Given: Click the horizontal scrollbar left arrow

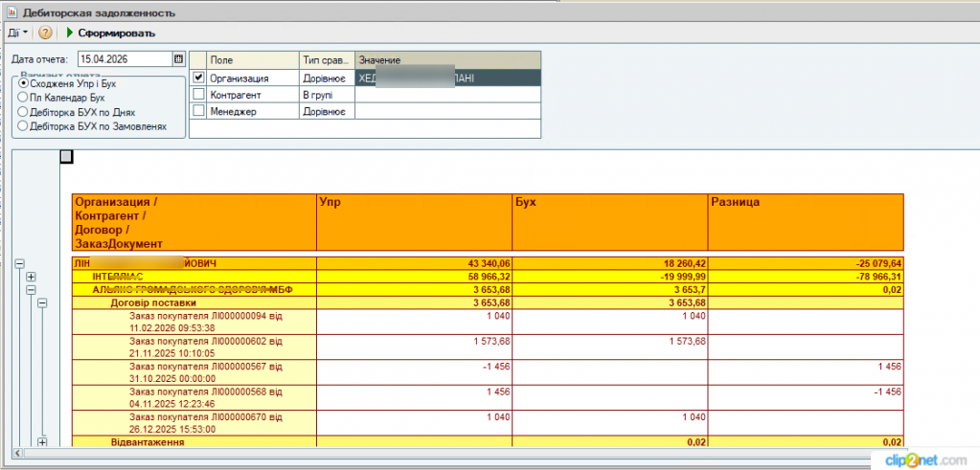Looking at the screenshot, I should pyautogui.click(x=17, y=453).
